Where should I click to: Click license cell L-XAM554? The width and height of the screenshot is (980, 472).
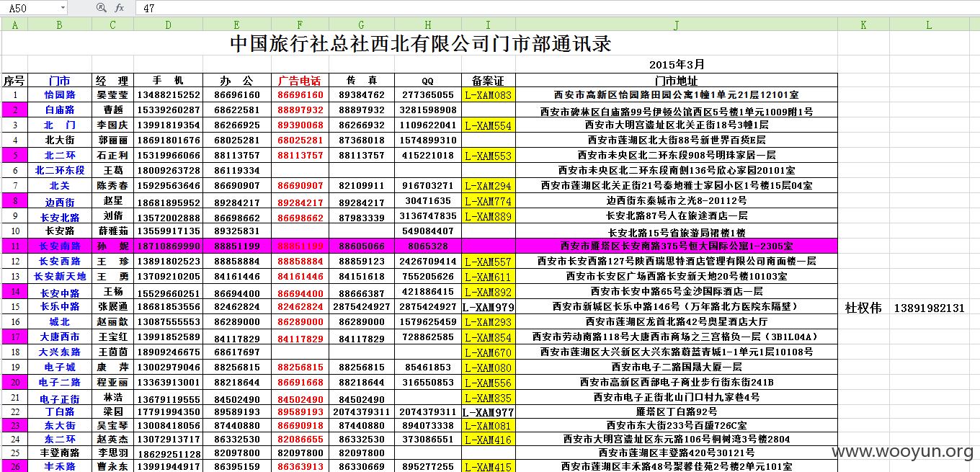pos(489,125)
